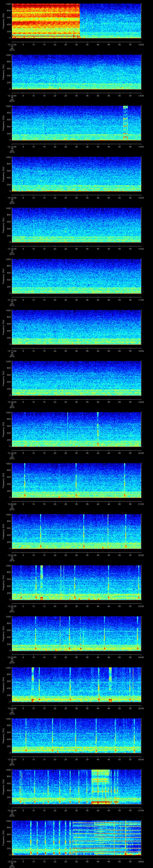Click the vertical burst near 40 seconds at 12:19

pyautogui.click(x=98, y=429)
